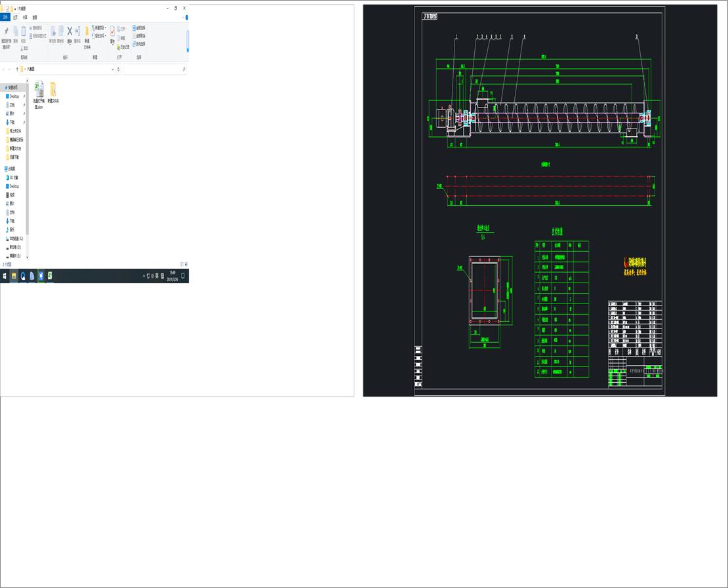Screen dimensions: 728x588
Task: Select the yellow folder in file list
Action: (x=53, y=92)
